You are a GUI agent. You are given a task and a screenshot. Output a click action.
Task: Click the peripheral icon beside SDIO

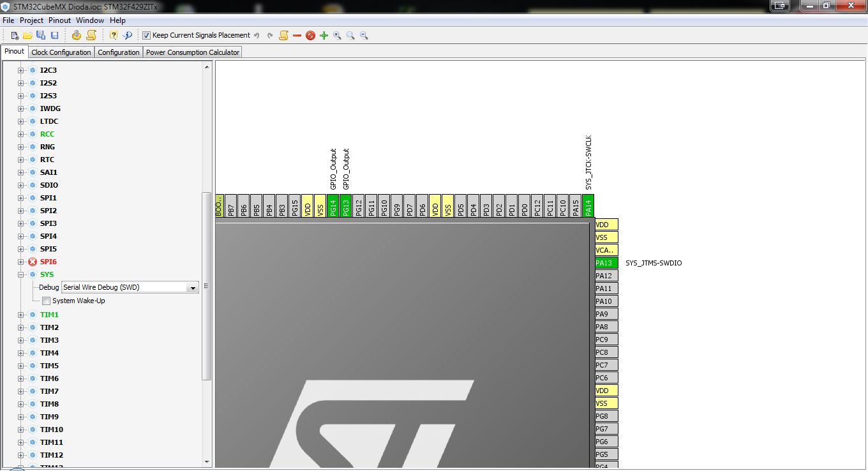tap(33, 185)
